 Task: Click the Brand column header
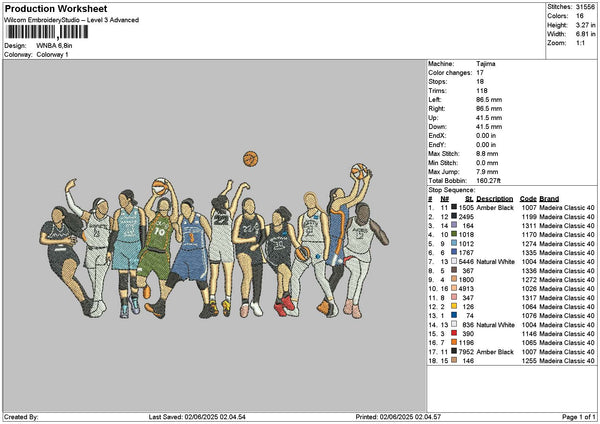coord(549,198)
